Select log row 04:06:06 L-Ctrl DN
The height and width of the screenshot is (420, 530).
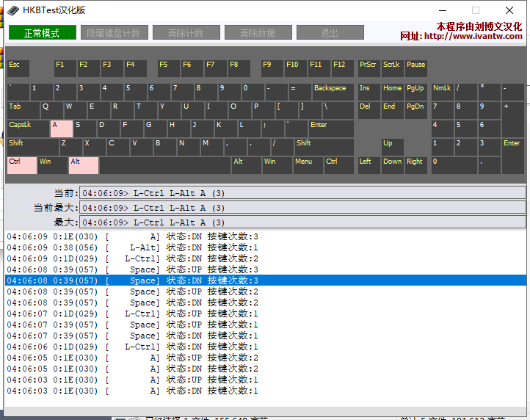[266, 347]
